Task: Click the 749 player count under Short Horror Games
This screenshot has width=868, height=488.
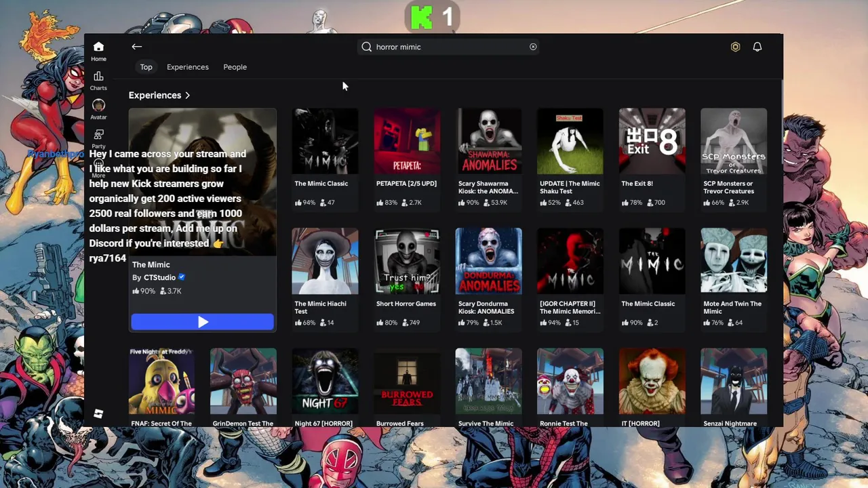Action: pos(411,323)
